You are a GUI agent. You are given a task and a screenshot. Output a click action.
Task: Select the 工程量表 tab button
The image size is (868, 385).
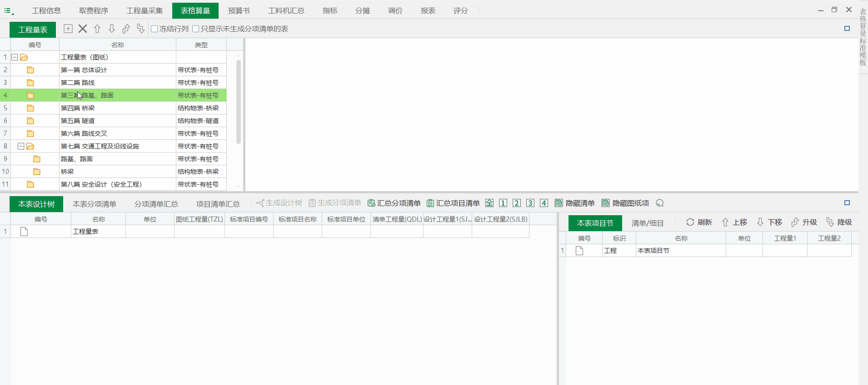tap(33, 30)
